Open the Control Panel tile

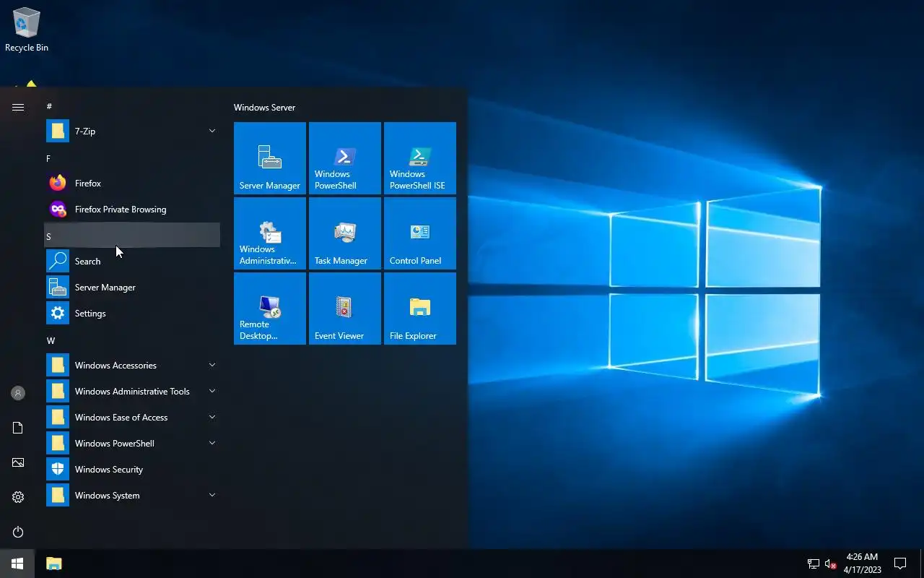click(x=420, y=233)
